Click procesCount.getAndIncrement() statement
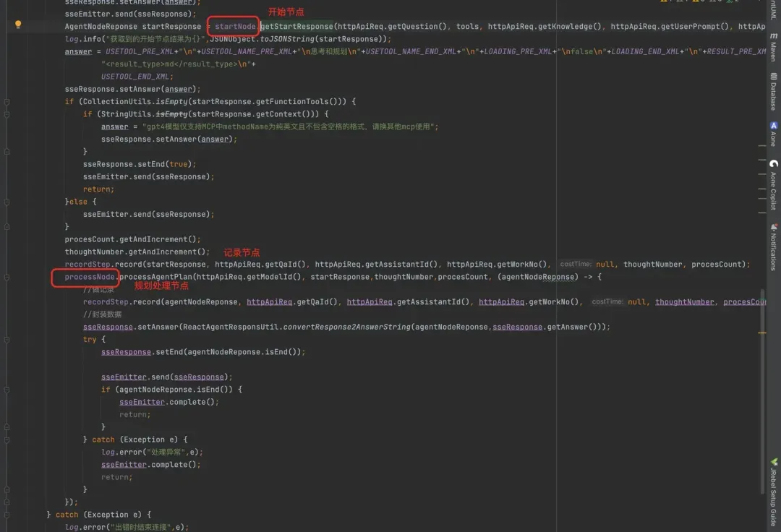 [132, 239]
